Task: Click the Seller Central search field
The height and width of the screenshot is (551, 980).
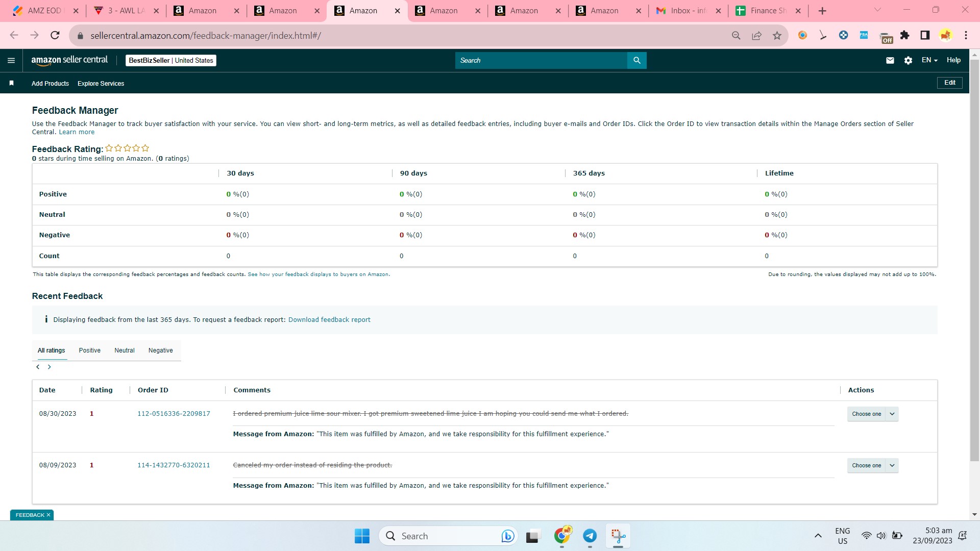Action: coord(541,60)
